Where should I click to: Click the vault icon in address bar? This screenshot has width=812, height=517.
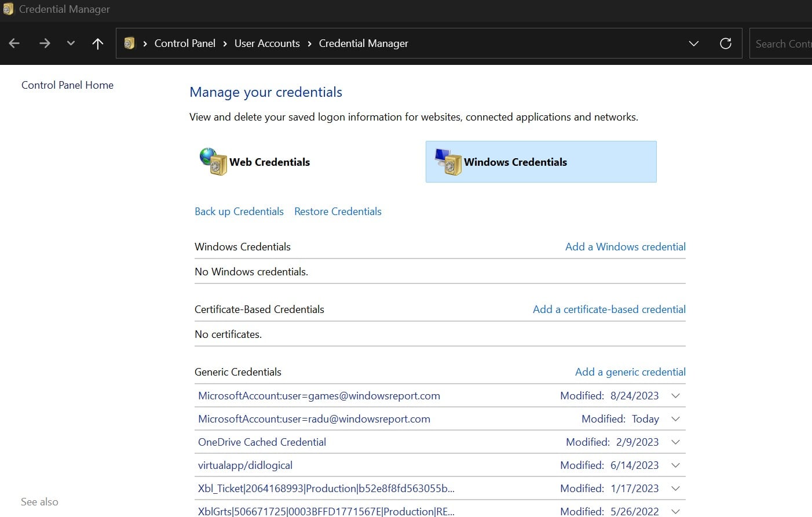[129, 43]
